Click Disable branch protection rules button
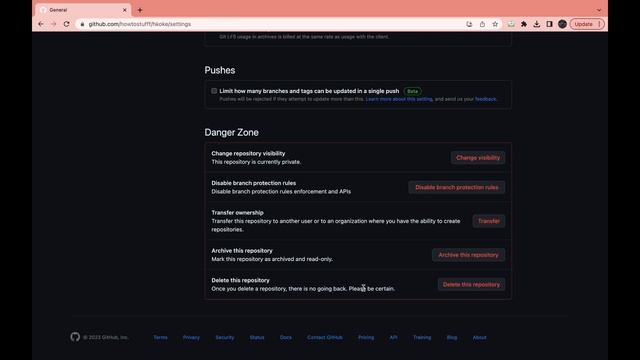 pos(457,187)
